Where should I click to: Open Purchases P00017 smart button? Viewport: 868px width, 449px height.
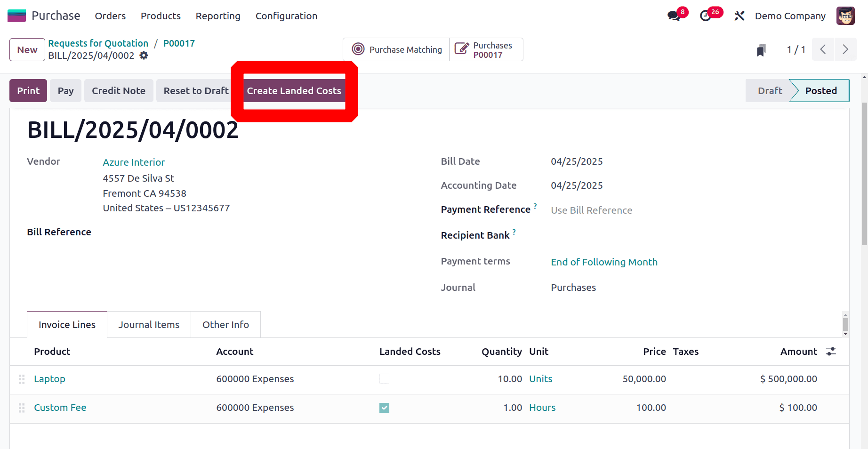pos(486,49)
